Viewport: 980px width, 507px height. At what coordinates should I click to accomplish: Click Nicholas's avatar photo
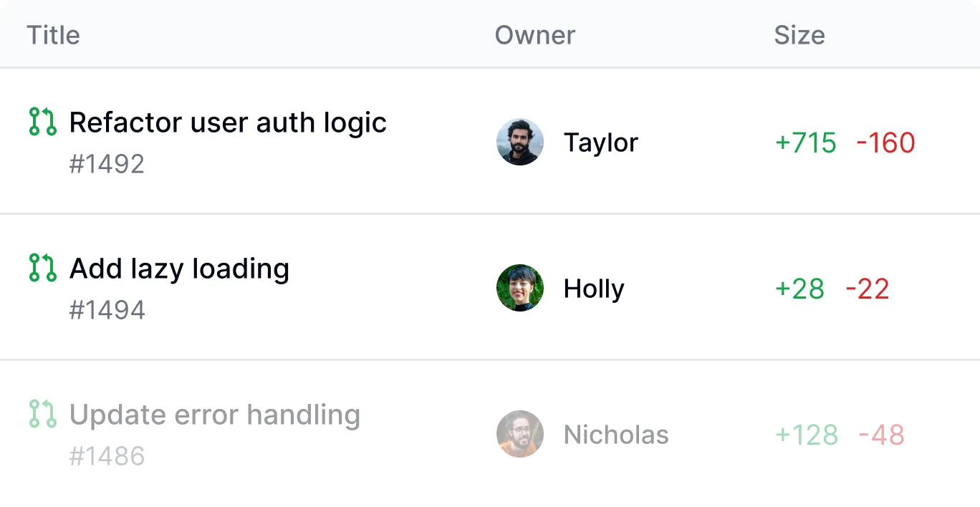[x=519, y=434]
